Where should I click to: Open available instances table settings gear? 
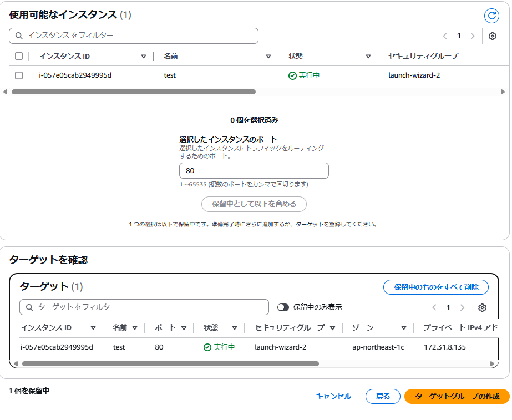(493, 36)
